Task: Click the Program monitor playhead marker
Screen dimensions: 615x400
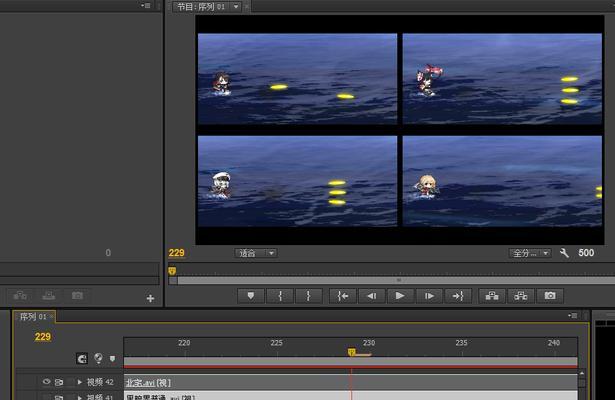Action: pos(172,271)
